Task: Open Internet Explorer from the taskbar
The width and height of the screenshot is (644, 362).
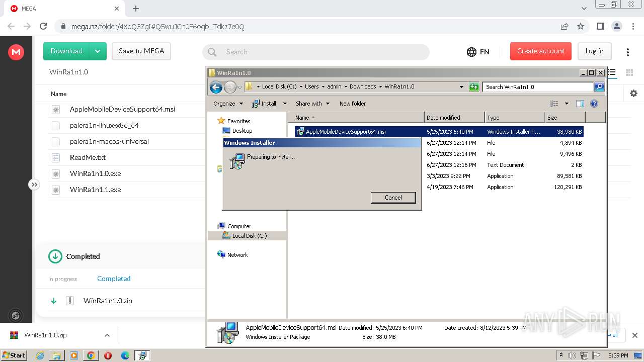Action: (40, 355)
